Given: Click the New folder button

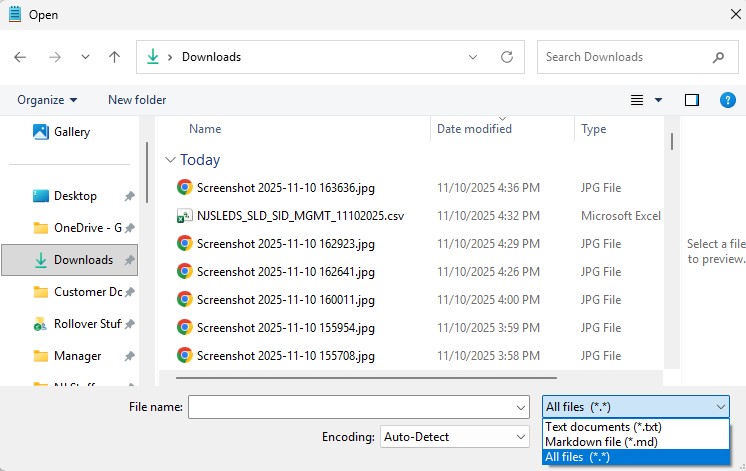Looking at the screenshot, I should coord(137,100).
